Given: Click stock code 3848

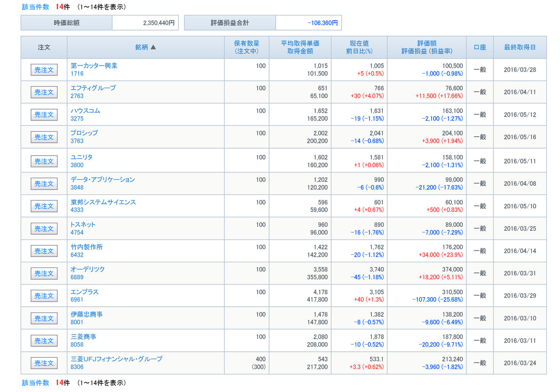Looking at the screenshot, I should 77,187.
